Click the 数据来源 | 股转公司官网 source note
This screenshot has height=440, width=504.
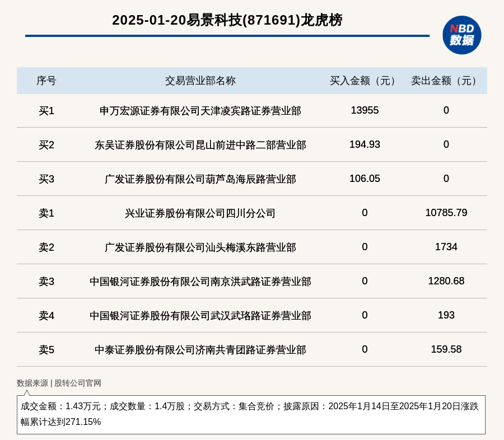pyautogui.click(x=59, y=383)
